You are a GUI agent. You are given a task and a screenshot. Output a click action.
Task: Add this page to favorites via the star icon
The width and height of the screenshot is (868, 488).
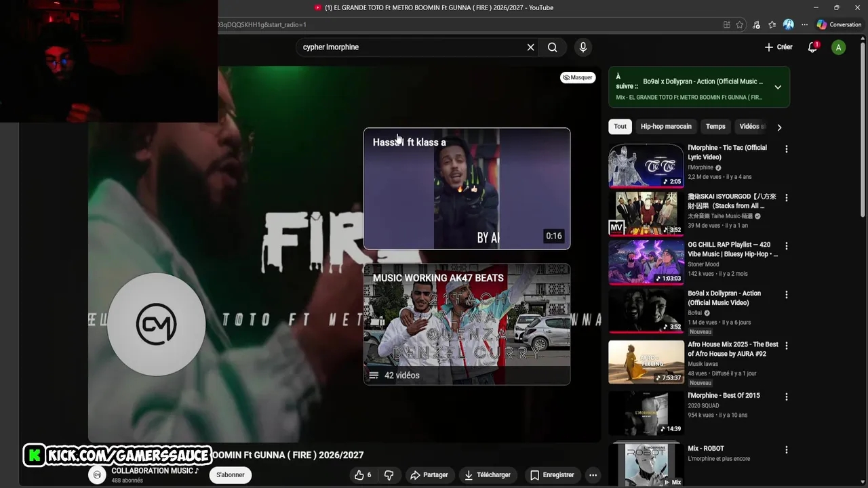point(740,24)
